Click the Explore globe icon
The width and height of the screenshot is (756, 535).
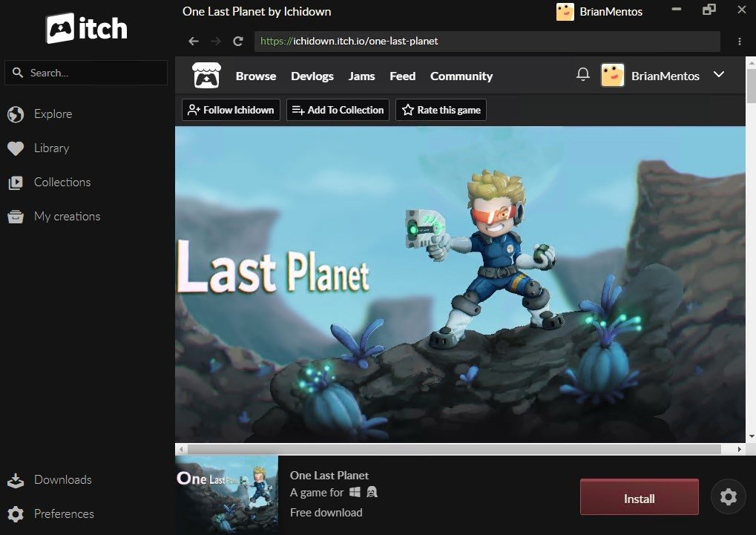[x=16, y=114]
